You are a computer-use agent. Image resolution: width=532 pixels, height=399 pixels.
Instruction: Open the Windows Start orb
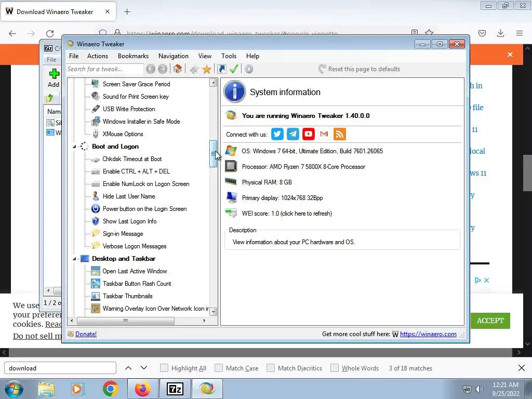pos(14,389)
